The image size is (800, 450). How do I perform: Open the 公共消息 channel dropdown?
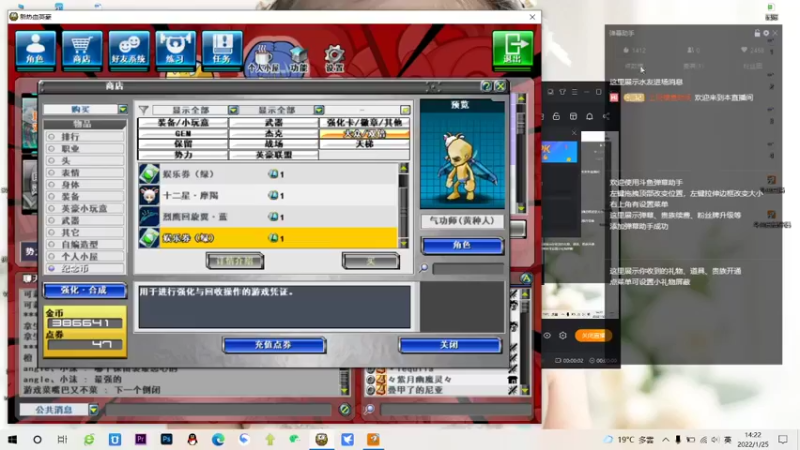(x=93, y=409)
